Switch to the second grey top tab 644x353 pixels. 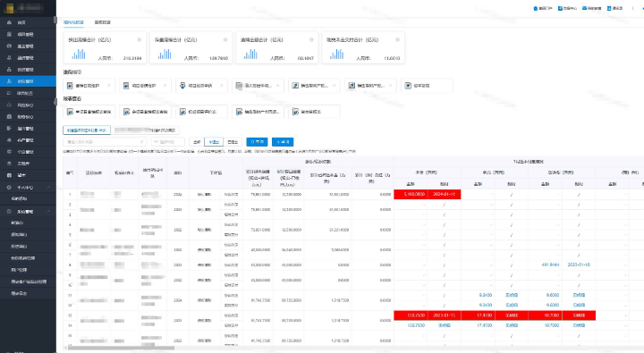click(x=102, y=22)
